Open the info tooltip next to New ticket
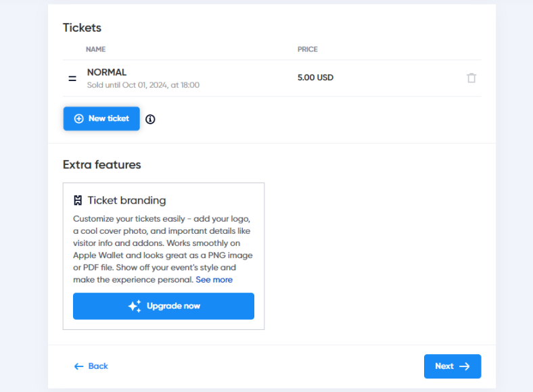This screenshot has width=533, height=392. (x=150, y=119)
